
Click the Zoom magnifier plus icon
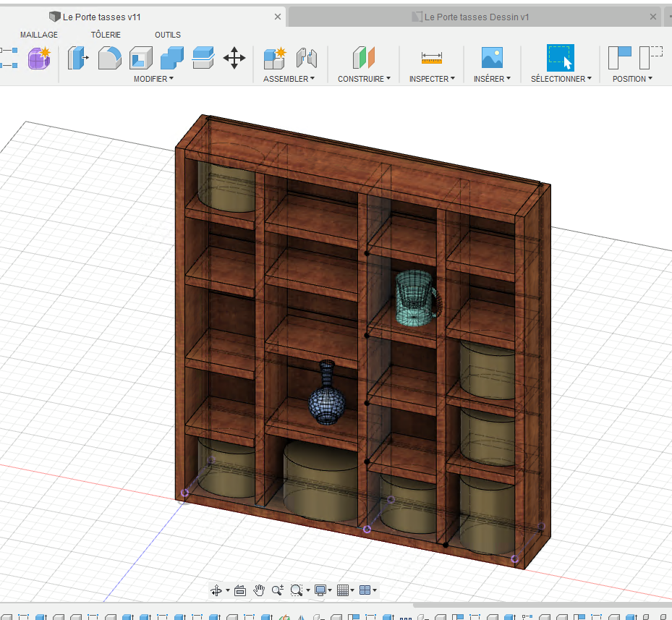(x=278, y=590)
